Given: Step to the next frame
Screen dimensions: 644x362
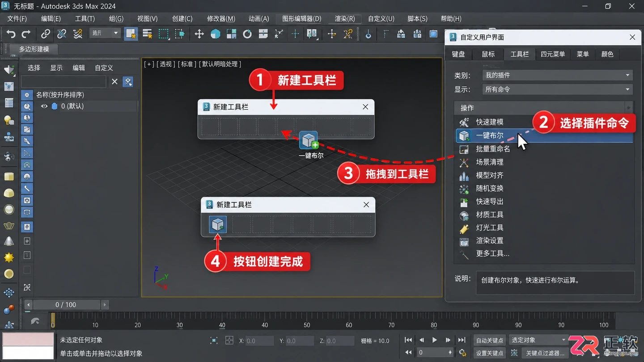Looking at the screenshot, I should pos(448,341).
